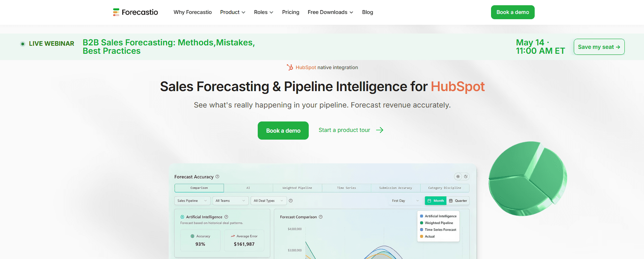
Task: Click 'Forecast based on historical deal patterns' text
Action: coord(212,223)
